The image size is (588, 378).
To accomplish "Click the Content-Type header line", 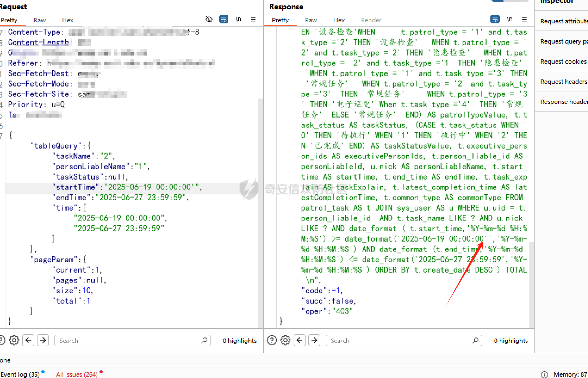I will [x=104, y=32].
